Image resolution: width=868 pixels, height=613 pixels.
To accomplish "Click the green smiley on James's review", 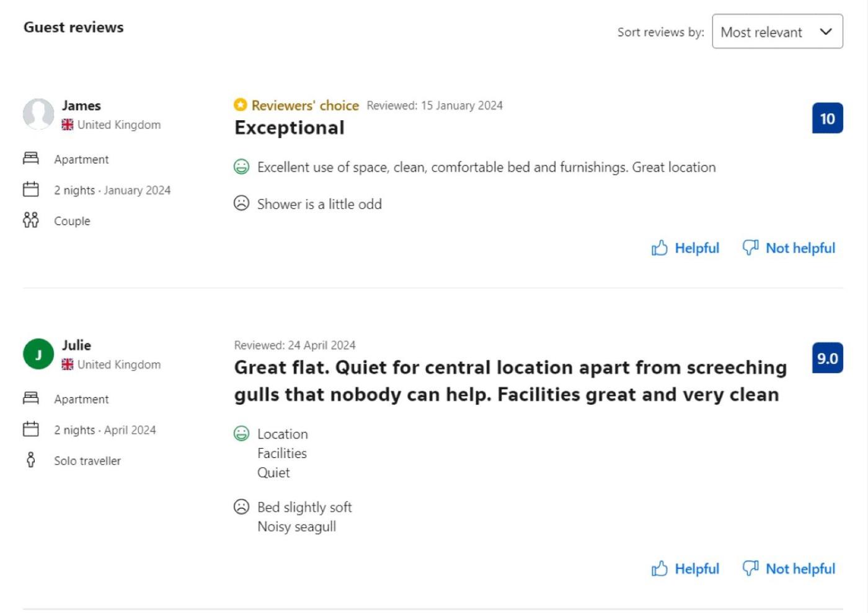I will (241, 167).
